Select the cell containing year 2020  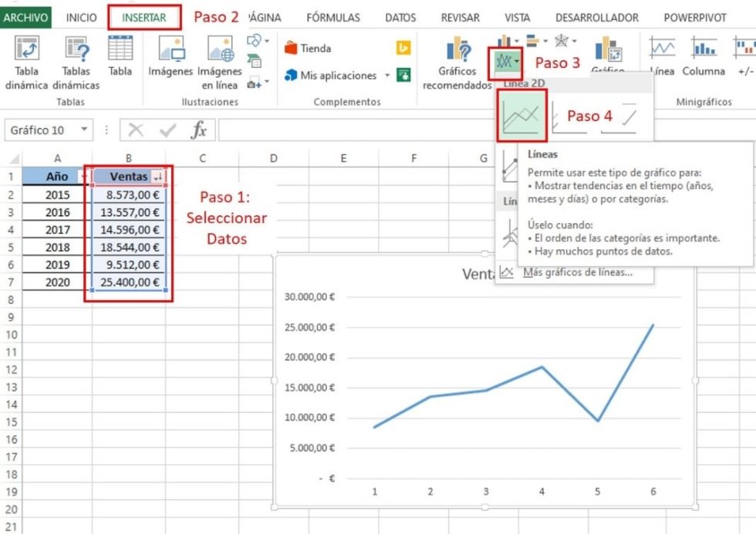pyautogui.click(x=57, y=282)
